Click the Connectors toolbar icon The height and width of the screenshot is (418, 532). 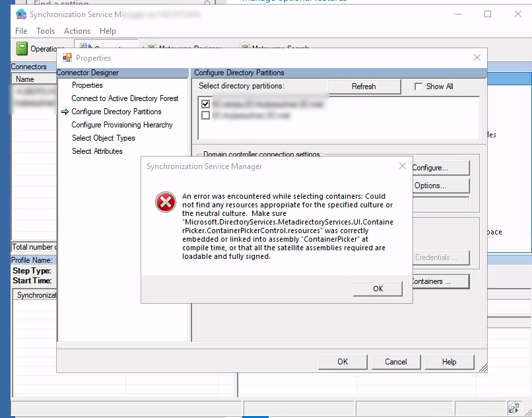[86, 46]
